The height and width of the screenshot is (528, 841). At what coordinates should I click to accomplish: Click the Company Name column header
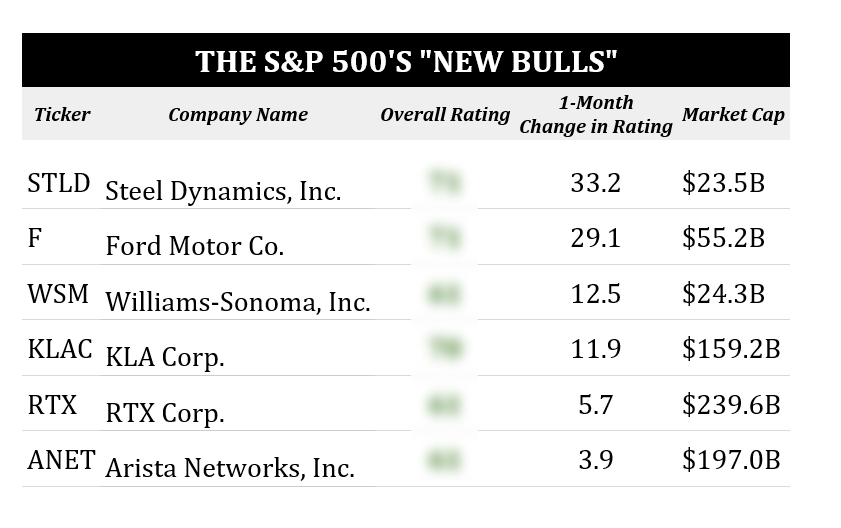coord(238,115)
